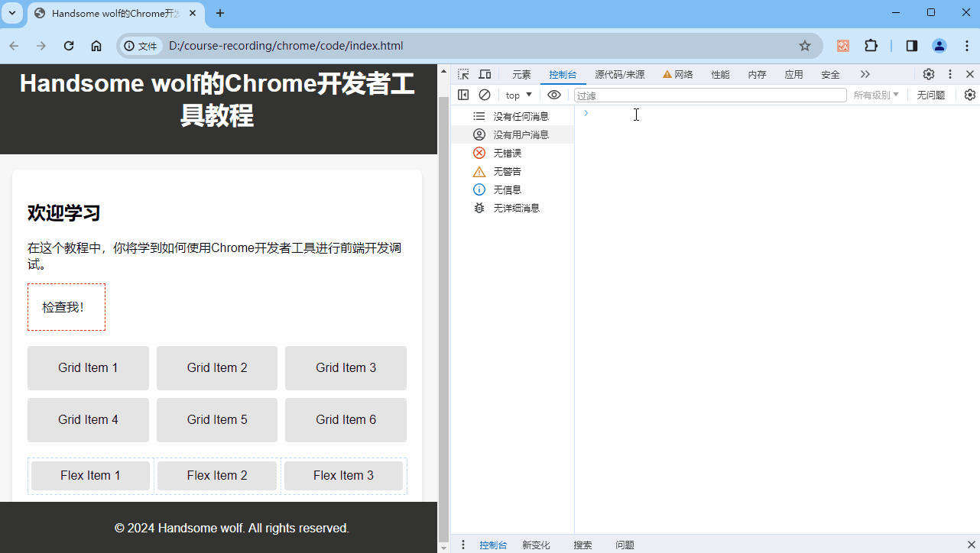Select drawer 问题 tab
Screen dimensions: 980x553
[x=625, y=545]
